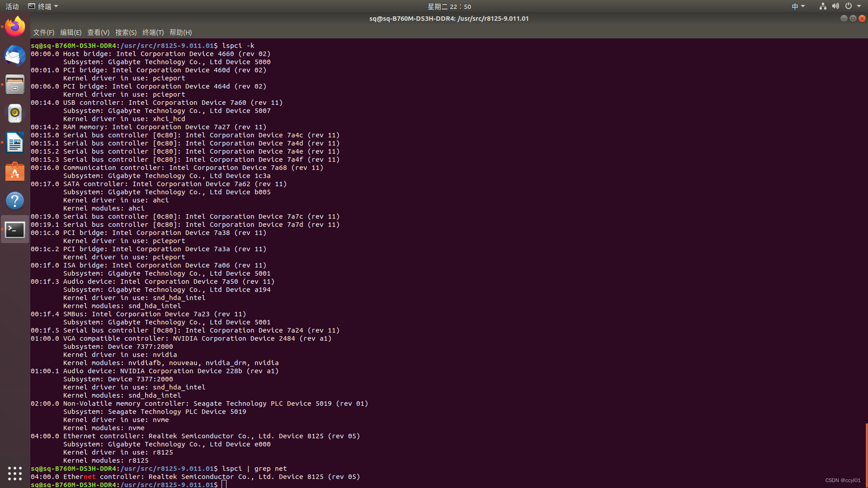
Task: Open Firefox from the dock
Action: click(x=15, y=27)
